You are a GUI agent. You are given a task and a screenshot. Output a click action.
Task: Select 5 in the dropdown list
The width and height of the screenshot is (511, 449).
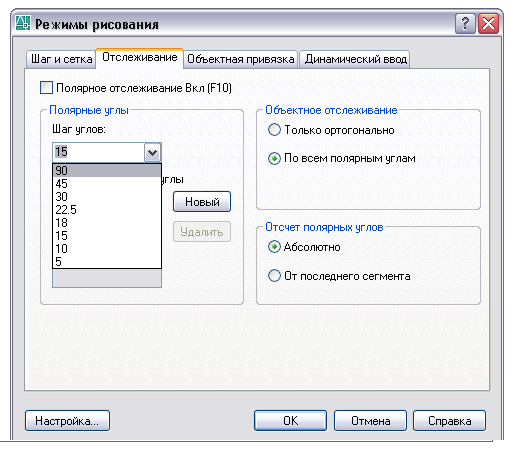click(x=107, y=261)
